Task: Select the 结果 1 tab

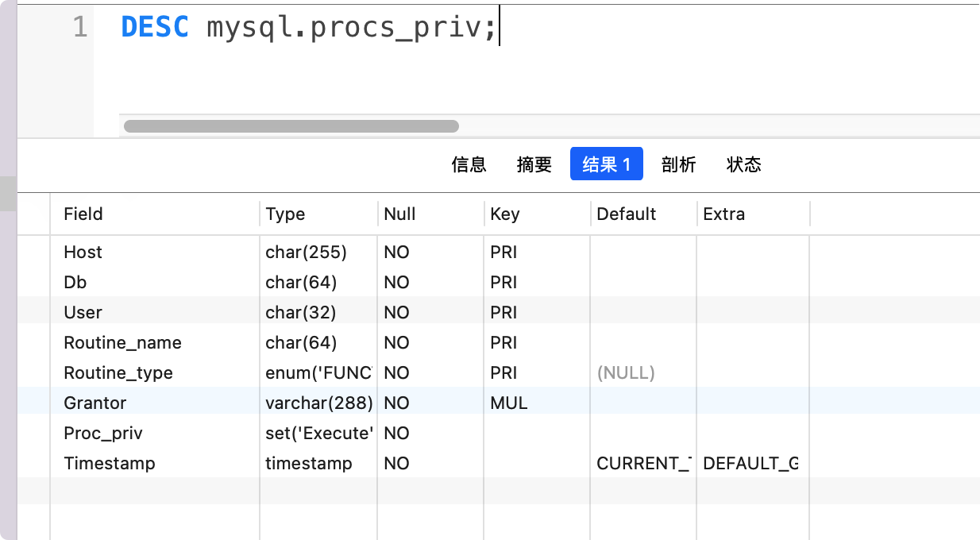Action: tap(606, 164)
